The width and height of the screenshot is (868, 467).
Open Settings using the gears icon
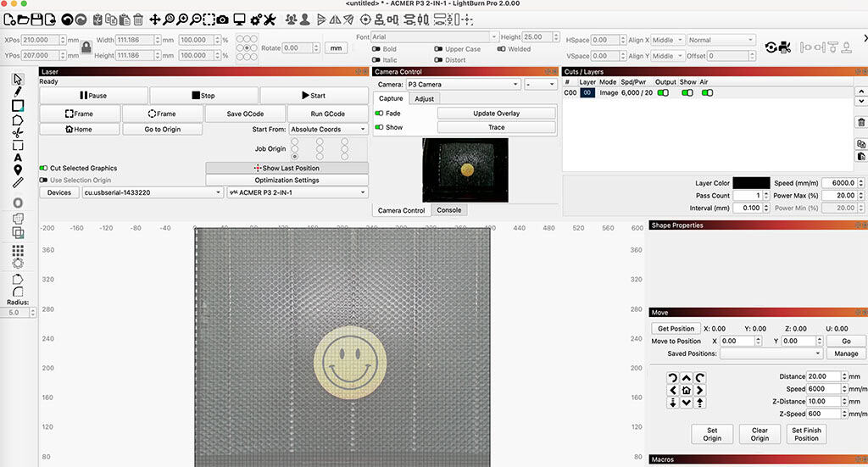tap(256, 20)
